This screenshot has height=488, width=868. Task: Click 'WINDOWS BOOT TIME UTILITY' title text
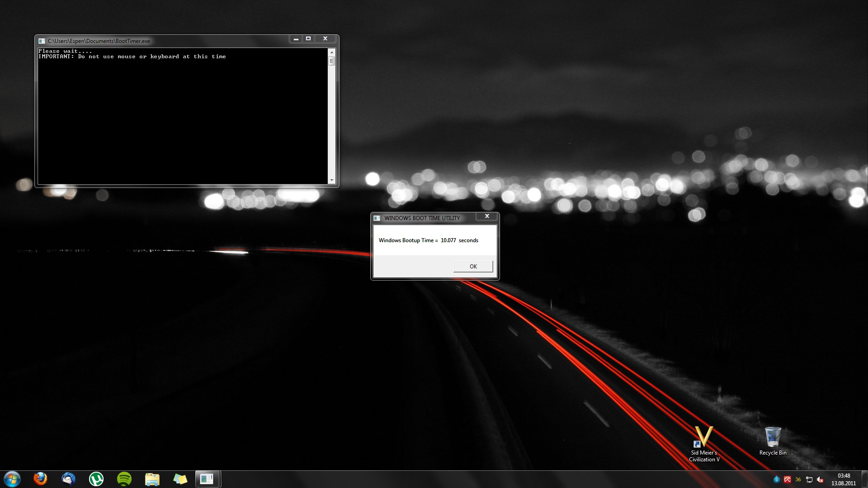pyautogui.click(x=422, y=218)
